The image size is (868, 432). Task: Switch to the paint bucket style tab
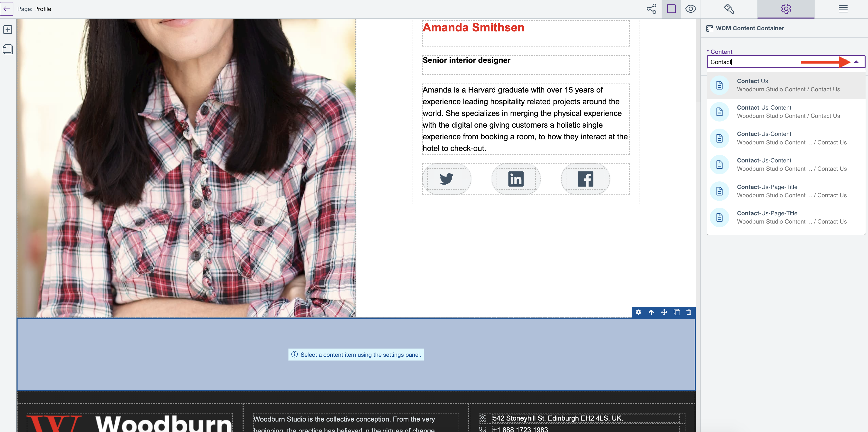click(729, 9)
